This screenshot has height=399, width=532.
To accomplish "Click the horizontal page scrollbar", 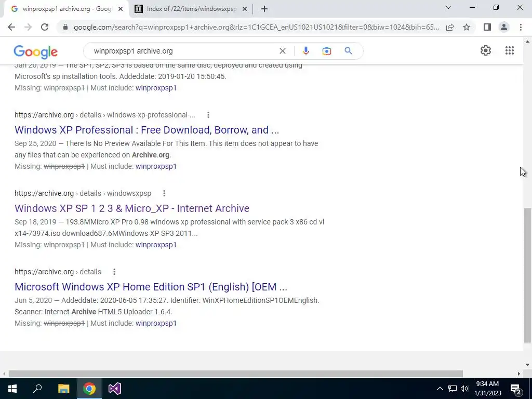I will (x=235, y=374).
